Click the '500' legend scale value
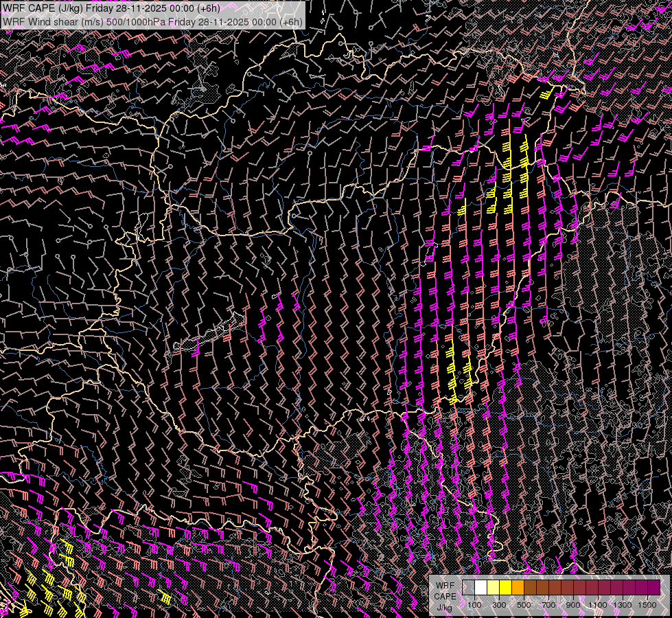 pyautogui.click(x=524, y=605)
